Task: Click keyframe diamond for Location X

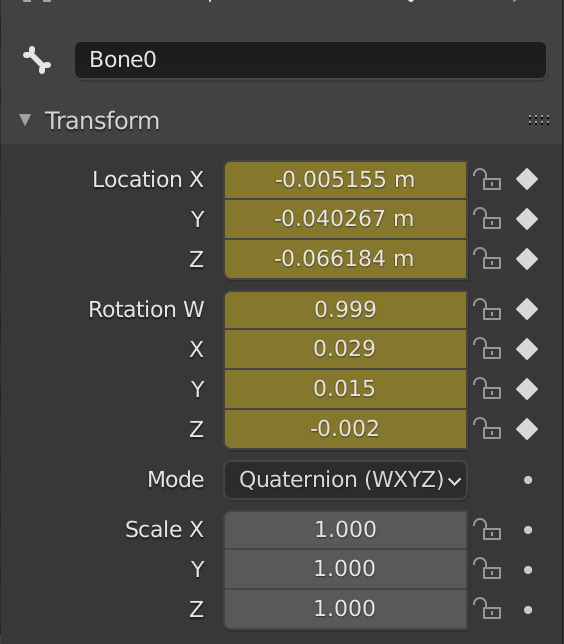Action: [x=527, y=179]
